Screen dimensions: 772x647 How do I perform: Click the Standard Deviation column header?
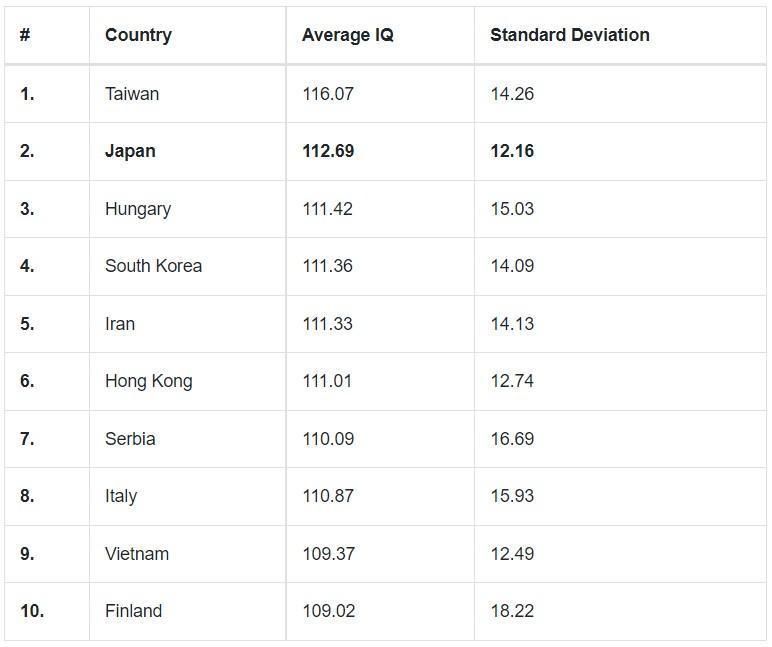569,35
